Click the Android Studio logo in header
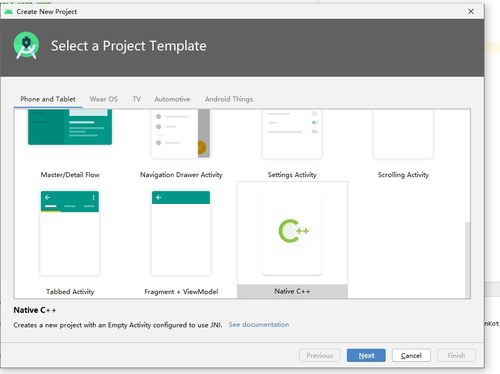The image size is (500, 374). tap(26, 46)
